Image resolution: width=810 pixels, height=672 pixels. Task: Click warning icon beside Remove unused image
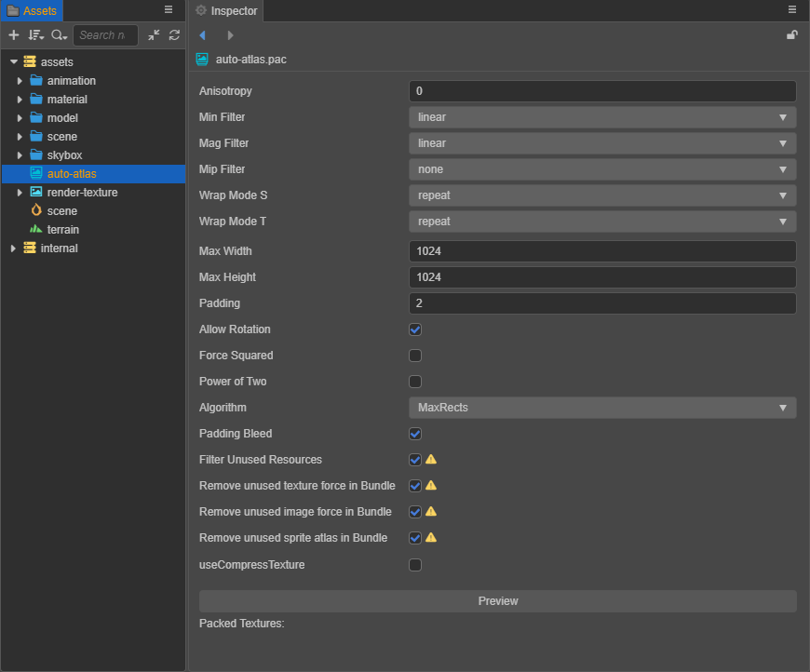(431, 511)
